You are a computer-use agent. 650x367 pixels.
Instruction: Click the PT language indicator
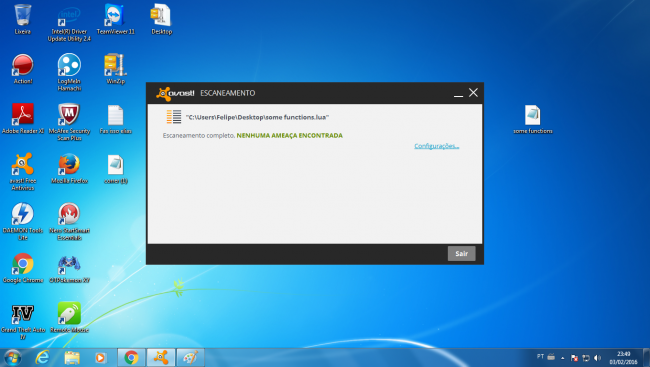(540, 356)
